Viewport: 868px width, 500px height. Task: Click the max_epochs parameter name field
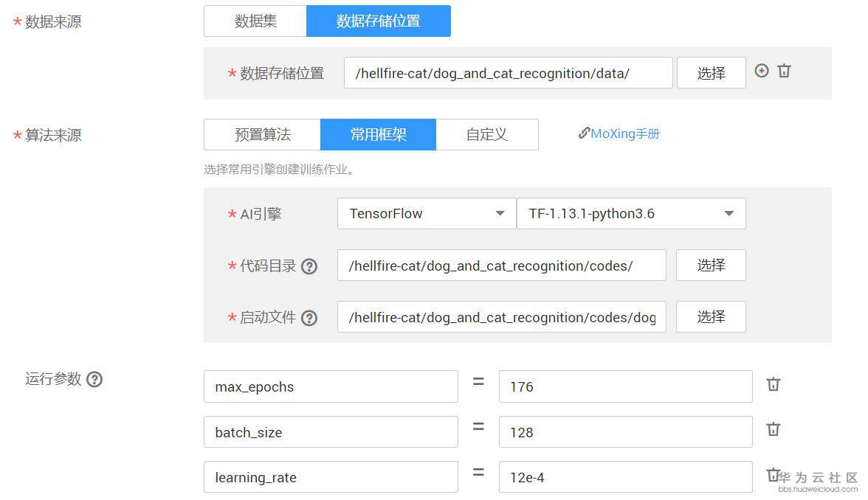point(331,386)
